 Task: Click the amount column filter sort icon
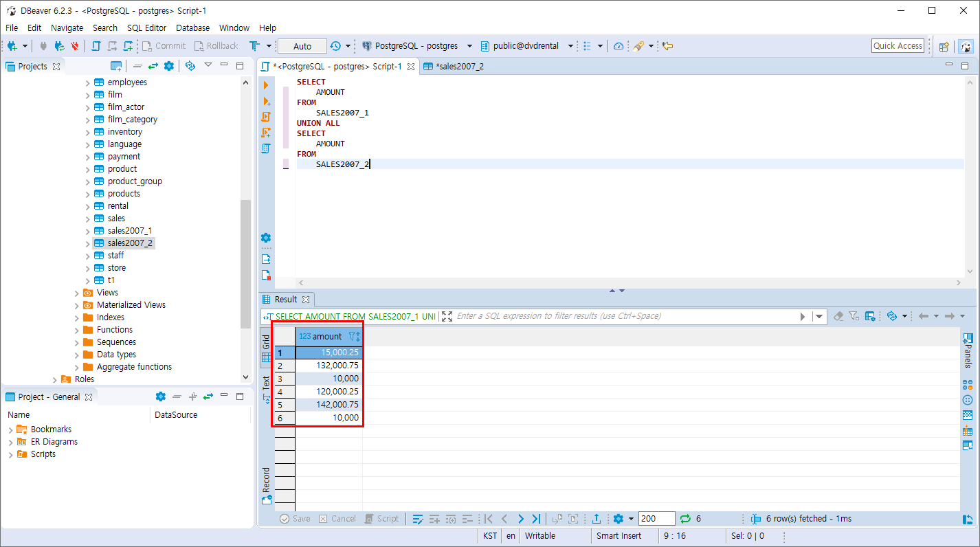(x=355, y=336)
